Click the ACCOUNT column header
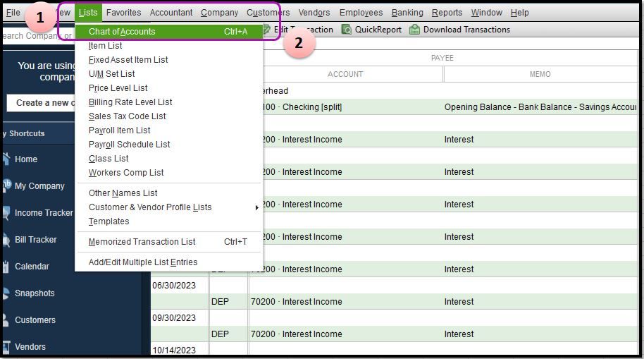This screenshot has width=644, height=359. 345,75
